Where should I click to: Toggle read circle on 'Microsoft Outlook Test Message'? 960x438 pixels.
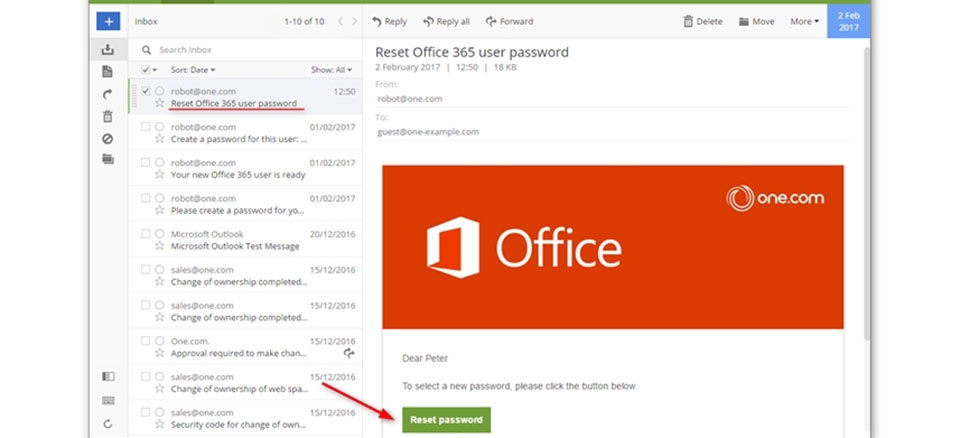pos(160,234)
